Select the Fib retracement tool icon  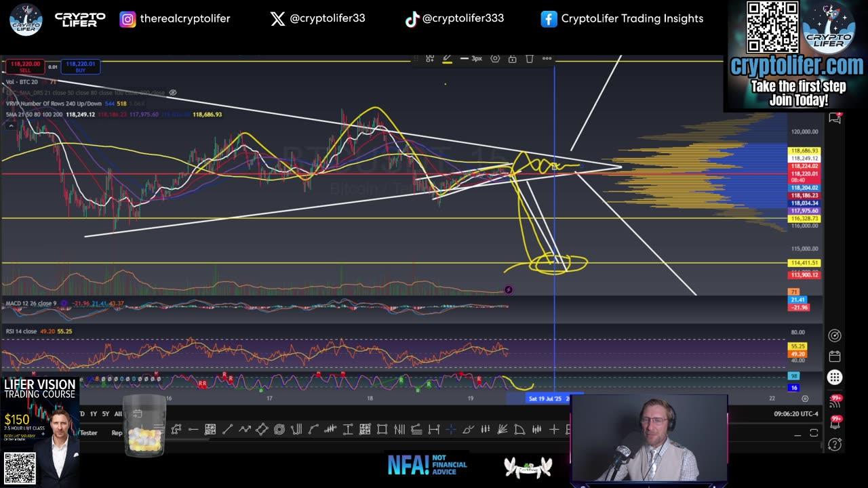[x=416, y=429]
